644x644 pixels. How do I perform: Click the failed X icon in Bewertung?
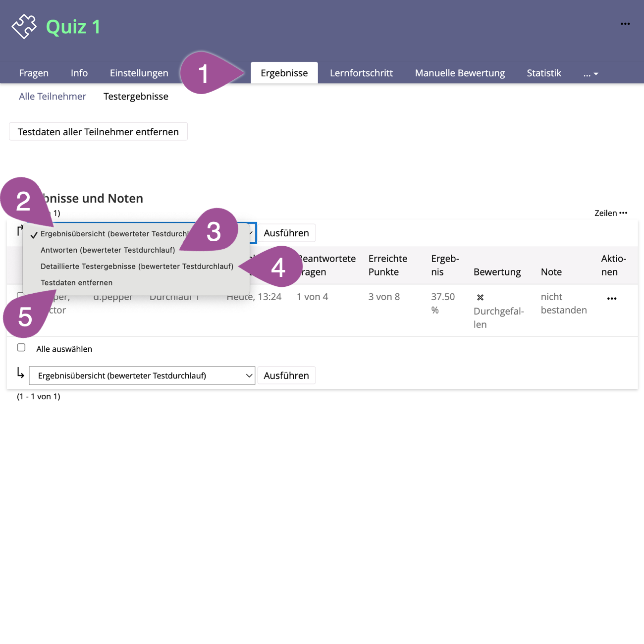(480, 298)
